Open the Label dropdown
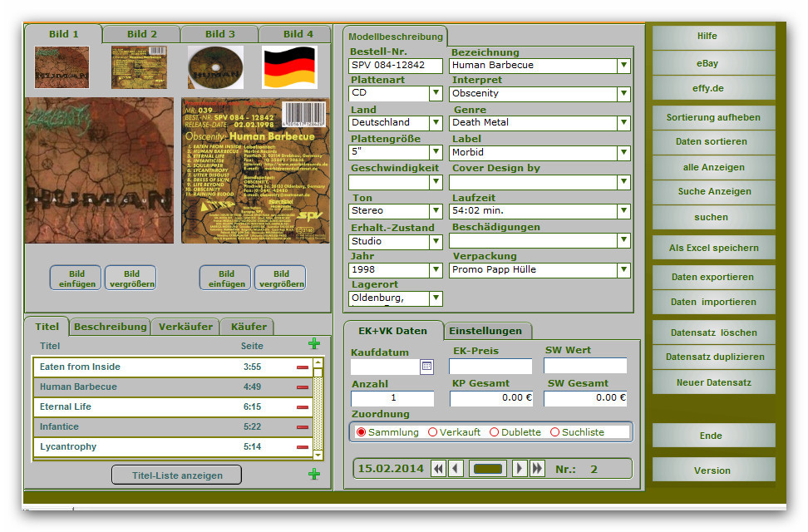808x532 pixels. (x=623, y=153)
